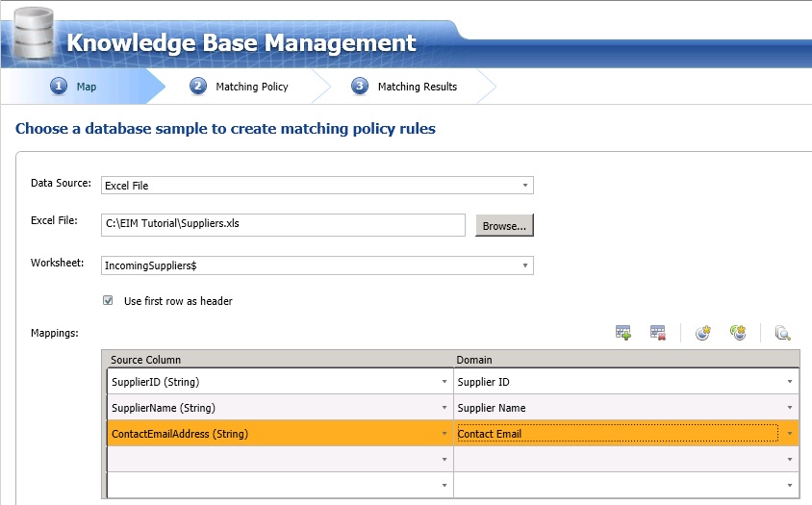Open the Data Source dropdown

525,185
